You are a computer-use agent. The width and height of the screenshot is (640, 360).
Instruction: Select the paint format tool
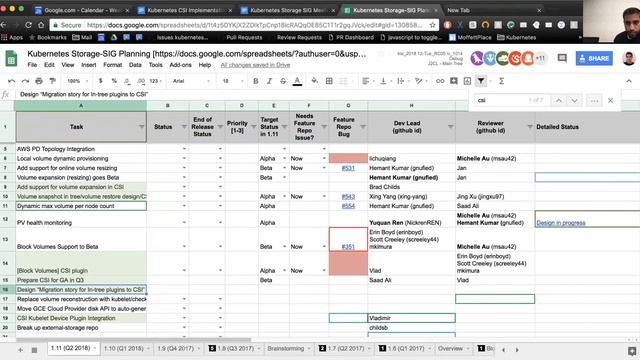click(52, 81)
